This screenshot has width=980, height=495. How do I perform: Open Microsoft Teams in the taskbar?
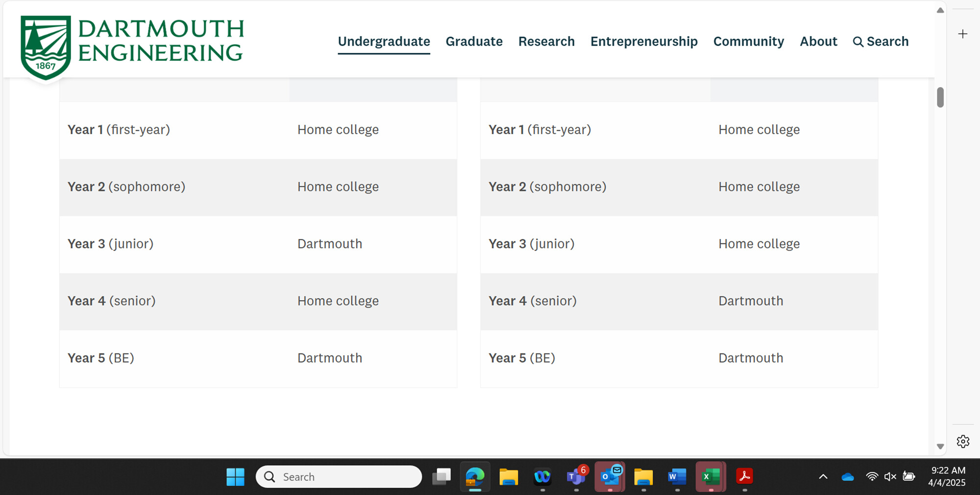(x=576, y=476)
